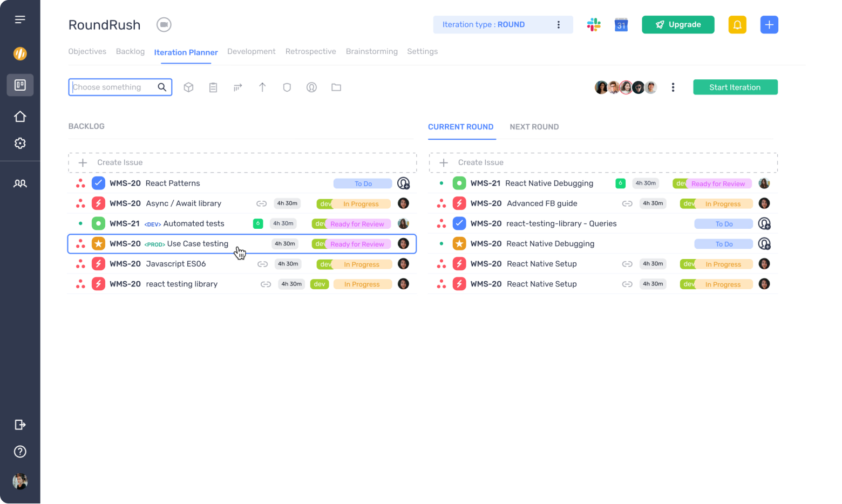Switch to the Retrospective tab

click(310, 51)
